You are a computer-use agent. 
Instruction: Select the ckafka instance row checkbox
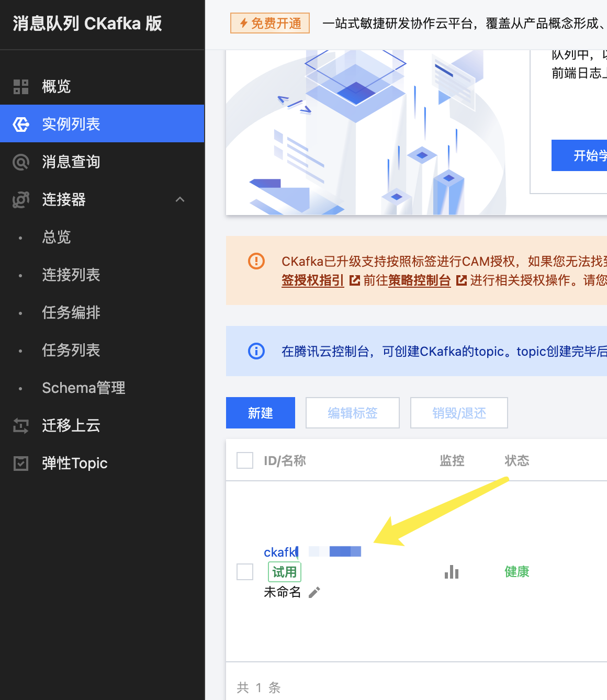point(245,572)
